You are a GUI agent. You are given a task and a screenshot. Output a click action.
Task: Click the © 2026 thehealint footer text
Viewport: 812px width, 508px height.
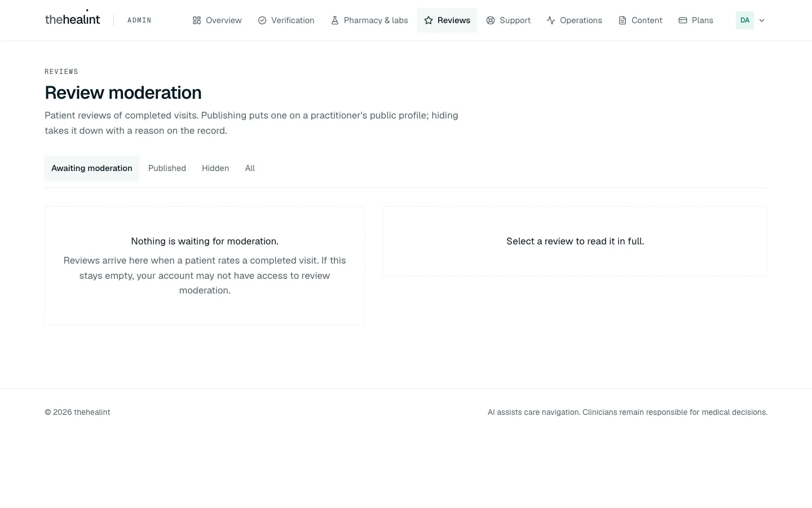[77, 412]
